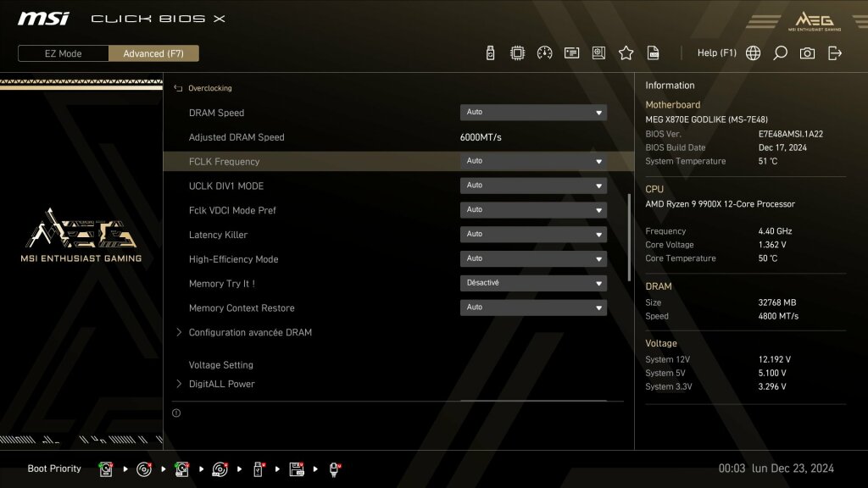Open Memory Try It ! dropdown set to Désactivé
868x488 pixels.
[533, 283]
